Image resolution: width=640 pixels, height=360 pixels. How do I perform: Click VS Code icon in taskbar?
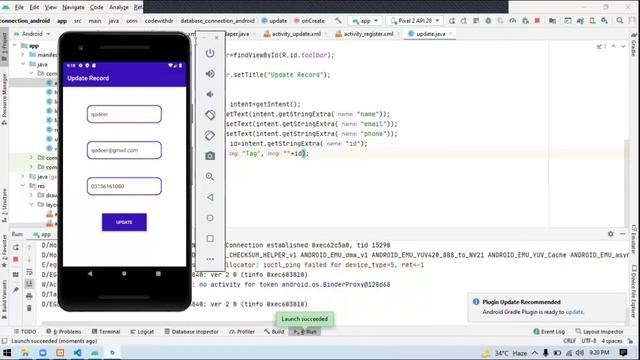(x=77, y=353)
